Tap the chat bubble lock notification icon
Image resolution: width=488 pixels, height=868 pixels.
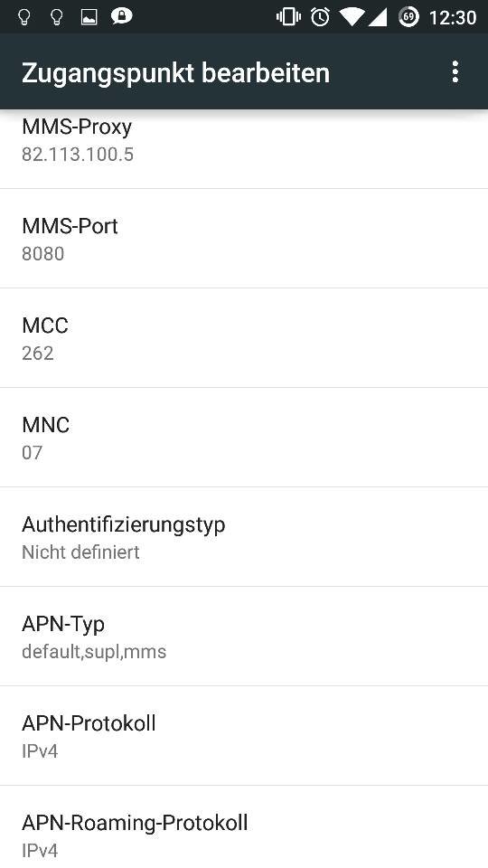tap(121, 17)
